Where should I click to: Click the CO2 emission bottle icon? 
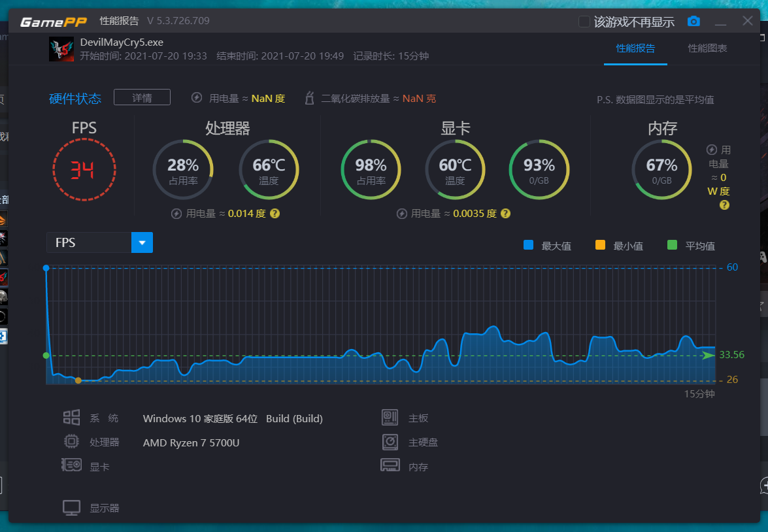click(310, 99)
